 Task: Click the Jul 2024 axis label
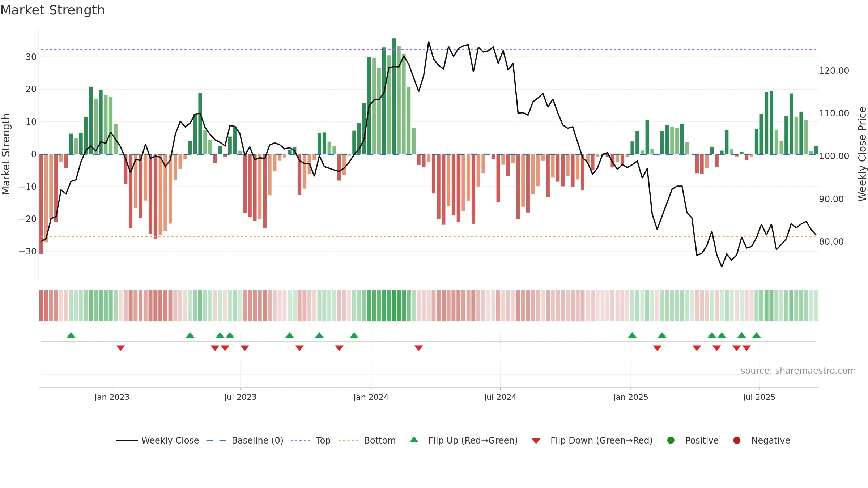pos(500,397)
